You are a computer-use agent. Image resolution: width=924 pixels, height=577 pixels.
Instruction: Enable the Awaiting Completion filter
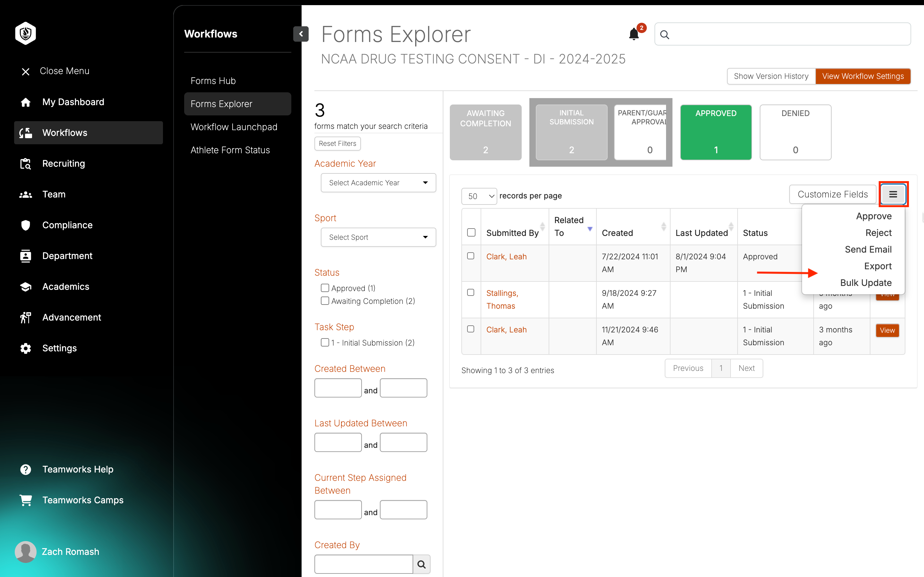pos(325,301)
